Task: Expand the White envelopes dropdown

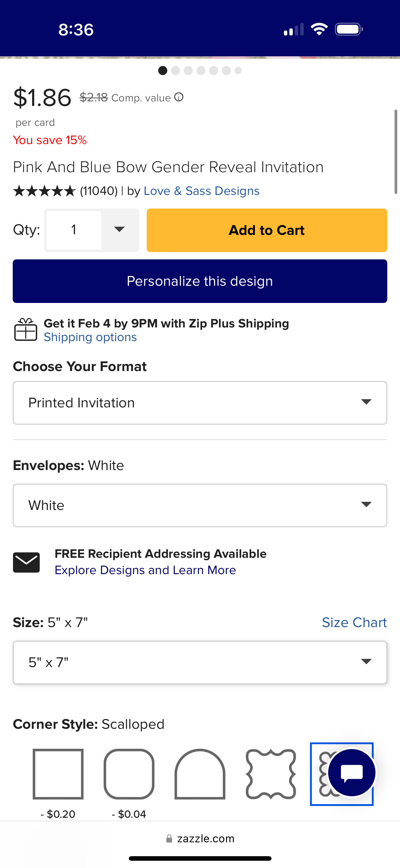Action: point(200,505)
